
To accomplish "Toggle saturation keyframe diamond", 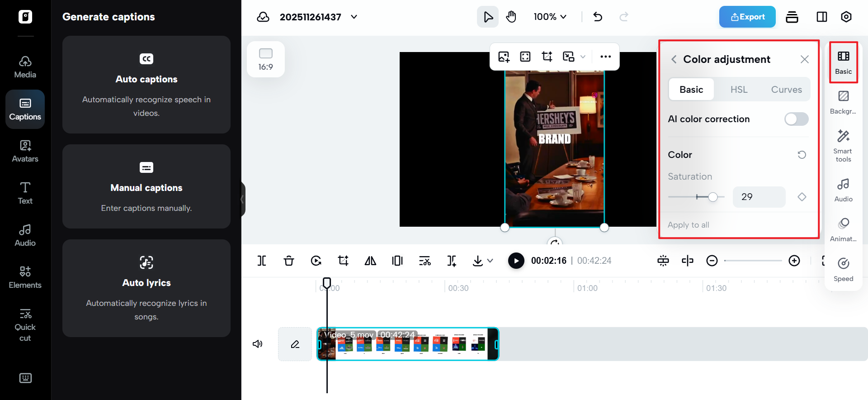I will (802, 197).
